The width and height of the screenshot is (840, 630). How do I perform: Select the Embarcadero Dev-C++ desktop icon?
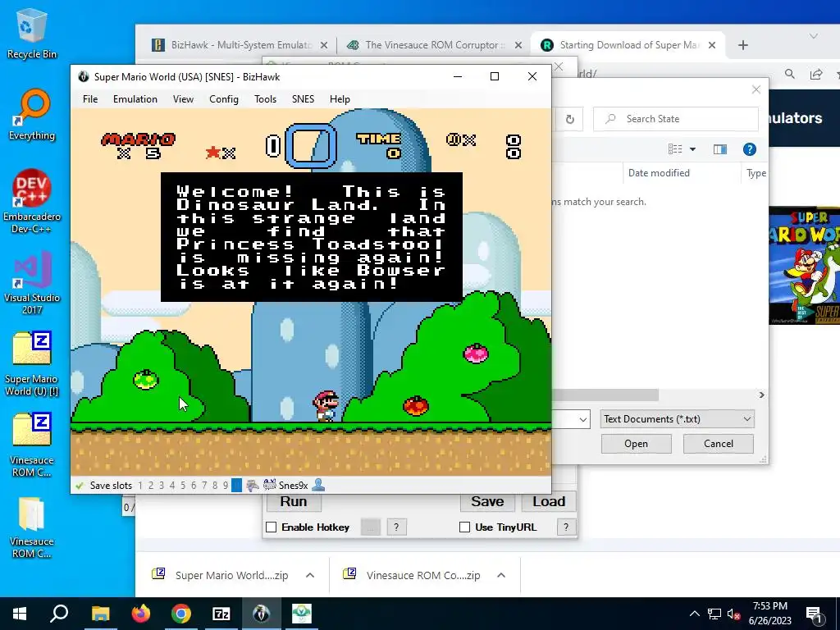point(32,202)
